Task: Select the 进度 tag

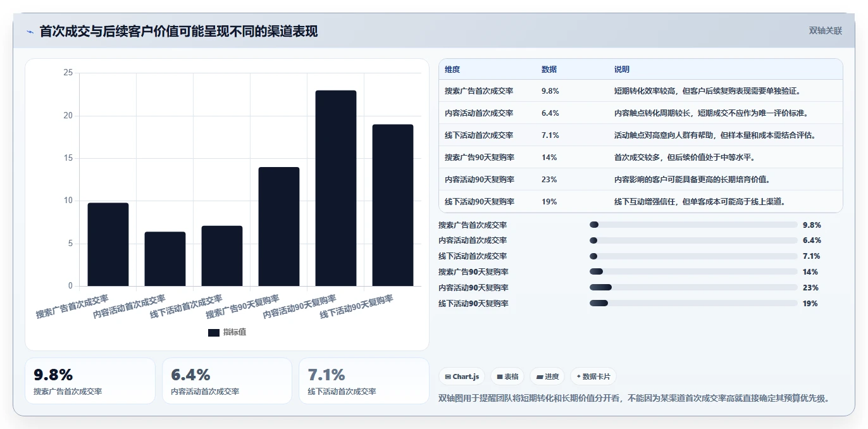Action: [x=547, y=376]
